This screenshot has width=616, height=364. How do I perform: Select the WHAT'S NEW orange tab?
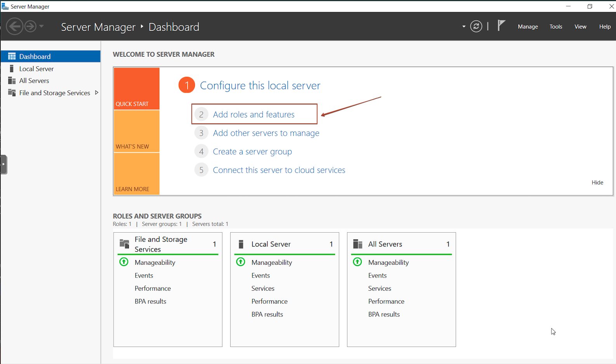click(x=136, y=132)
